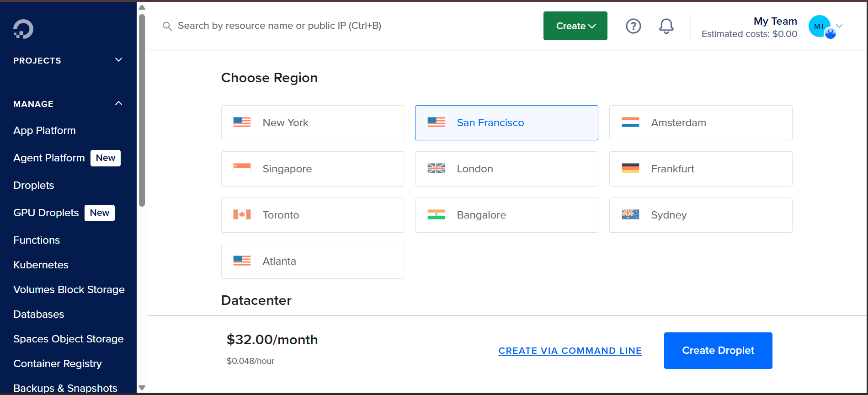Image resolution: width=868 pixels, height=395 pixels.
Task: Choose Amsterdam region
Action: (x=701, y=123)
